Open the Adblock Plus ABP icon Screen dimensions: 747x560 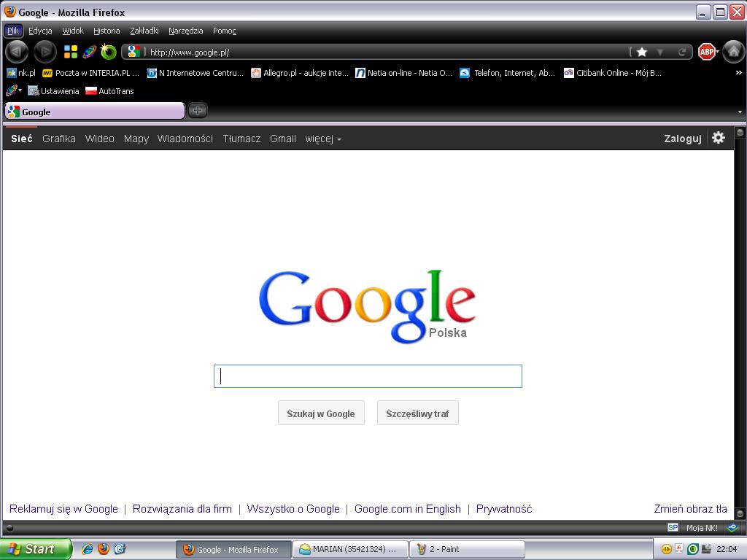coord(706,52)
